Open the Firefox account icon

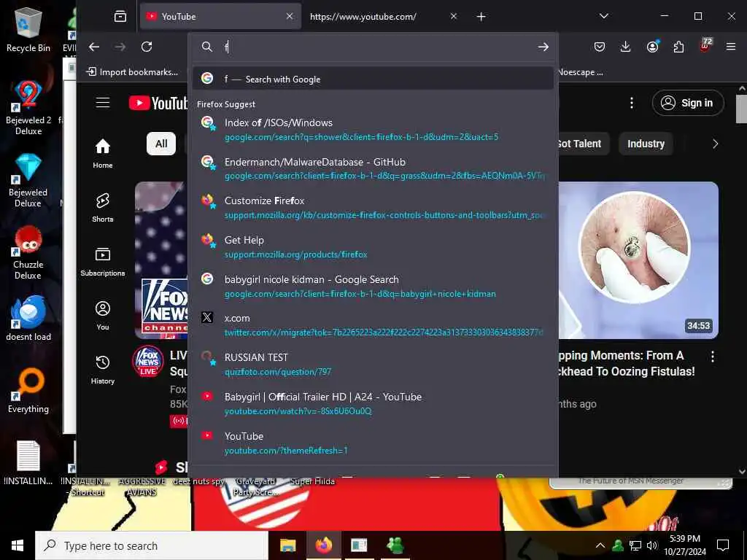(652, 46)
